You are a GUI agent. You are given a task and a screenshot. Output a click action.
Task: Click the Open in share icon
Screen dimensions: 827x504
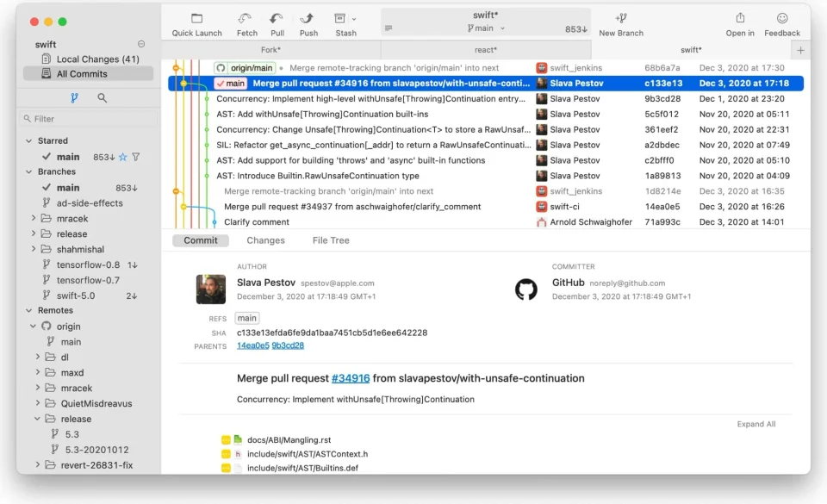pos(741,18)
